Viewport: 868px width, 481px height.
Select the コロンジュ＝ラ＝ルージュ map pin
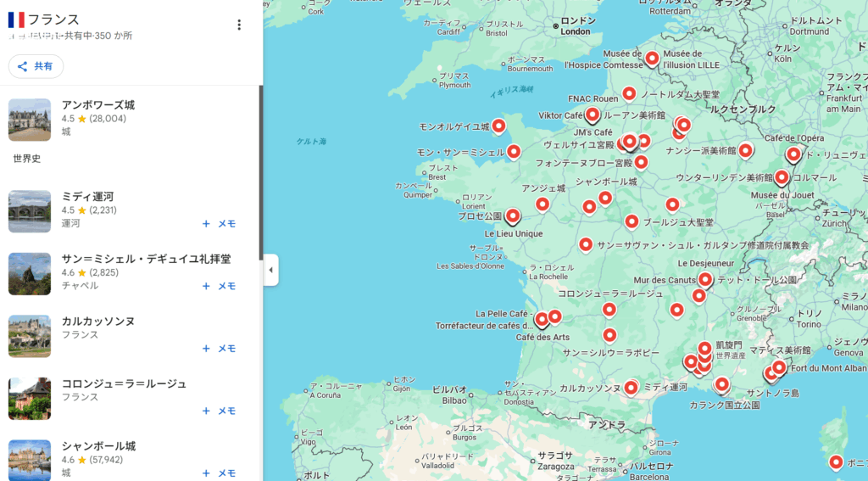click(x=609, y=309)
